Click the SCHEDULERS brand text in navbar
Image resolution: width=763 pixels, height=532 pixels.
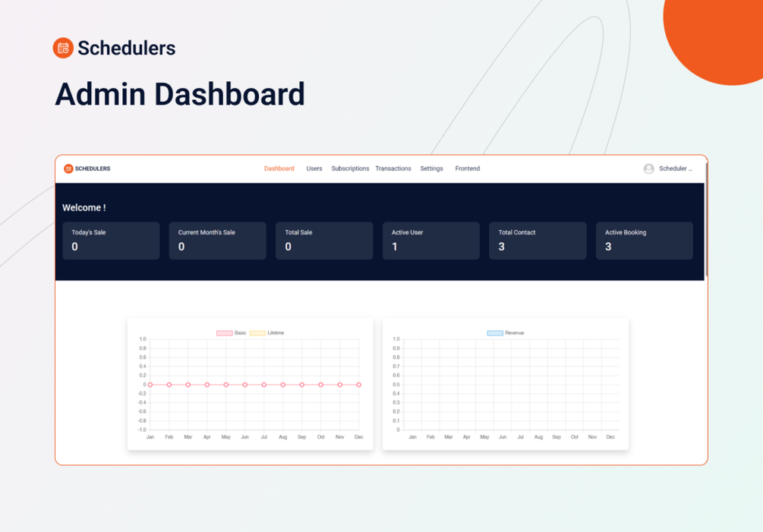tap(93, 168)
